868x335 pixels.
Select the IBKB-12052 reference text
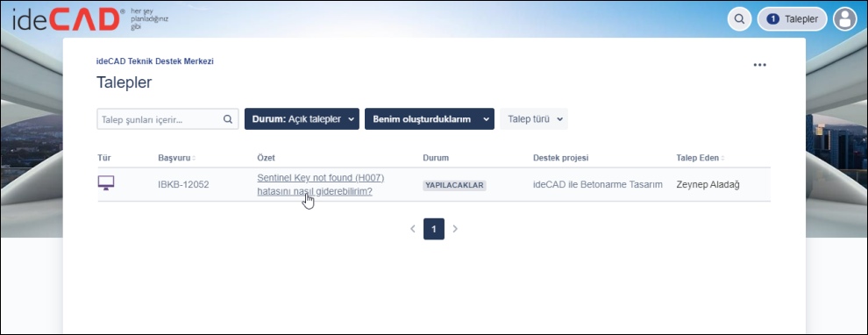click(x=183, y=185)
